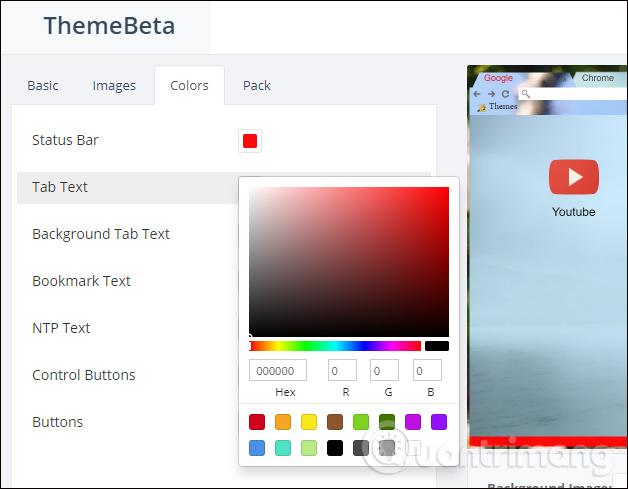Click the preview search magnifier icon
Screen dimensions: 628x489
pyautogui.click(x=526, y=94)
